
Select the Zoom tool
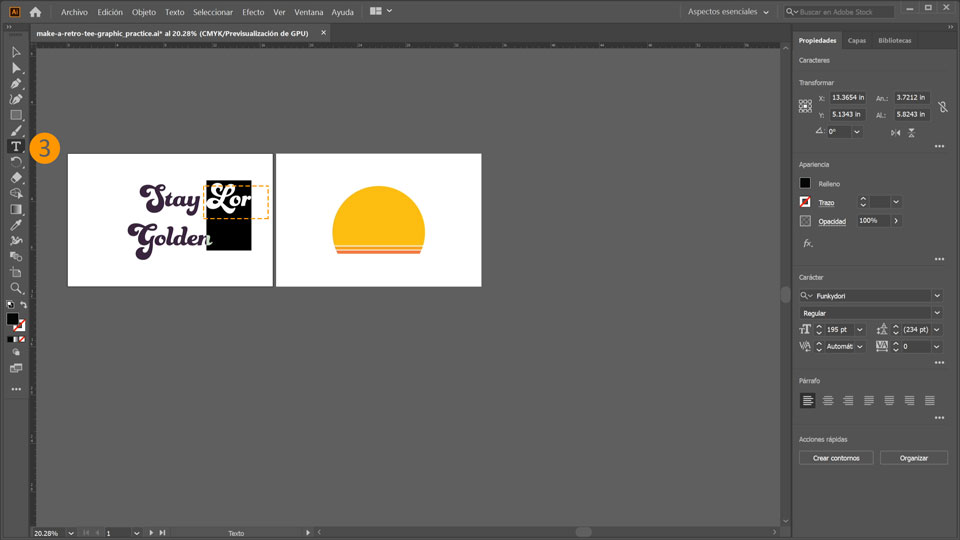point(16,288)
